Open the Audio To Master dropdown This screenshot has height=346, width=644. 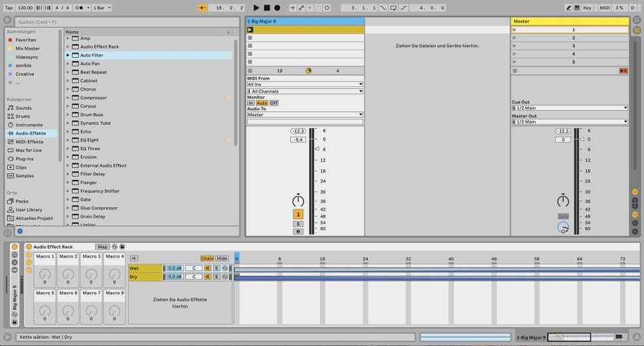pyautogui.click(x=305, y=115)
